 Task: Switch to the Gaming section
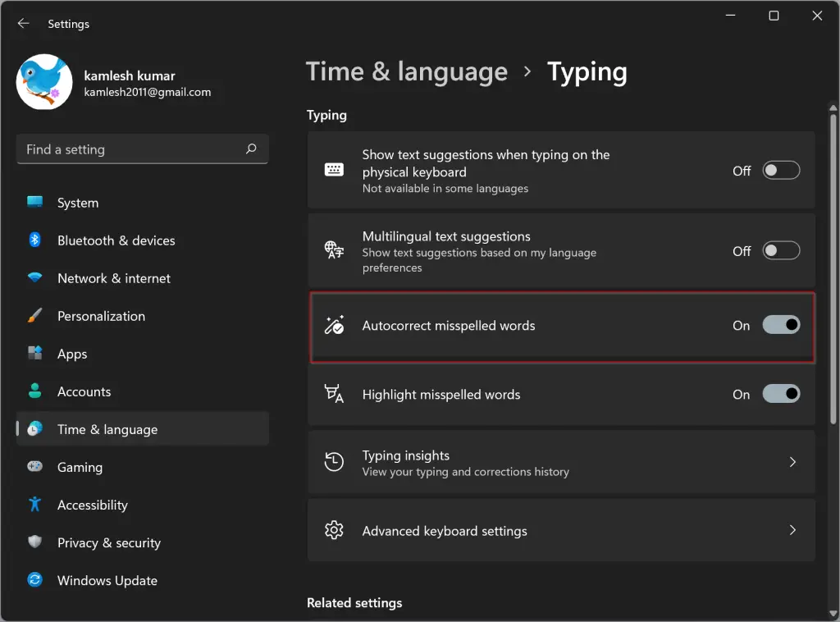[x=80, y=467]
